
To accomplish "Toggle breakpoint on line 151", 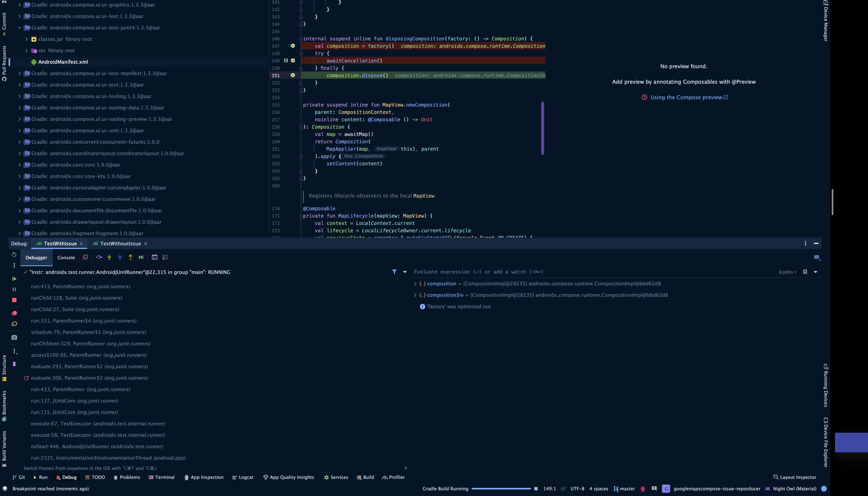I will click(x=293, y=75).
